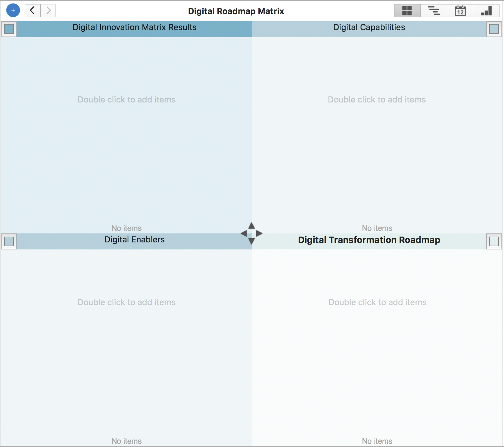Switch to the matrix grid view
The height and width of the screenshot is (447, 504).
tap(407, 11)
